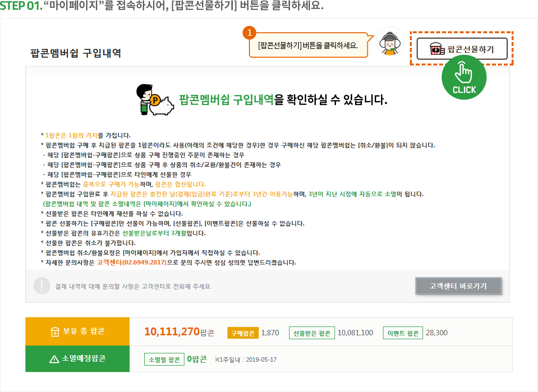This screenshot has width=538, height=392.
Task: Click the 10,111,270 total popcorn amount
Action: pos(172,332)
